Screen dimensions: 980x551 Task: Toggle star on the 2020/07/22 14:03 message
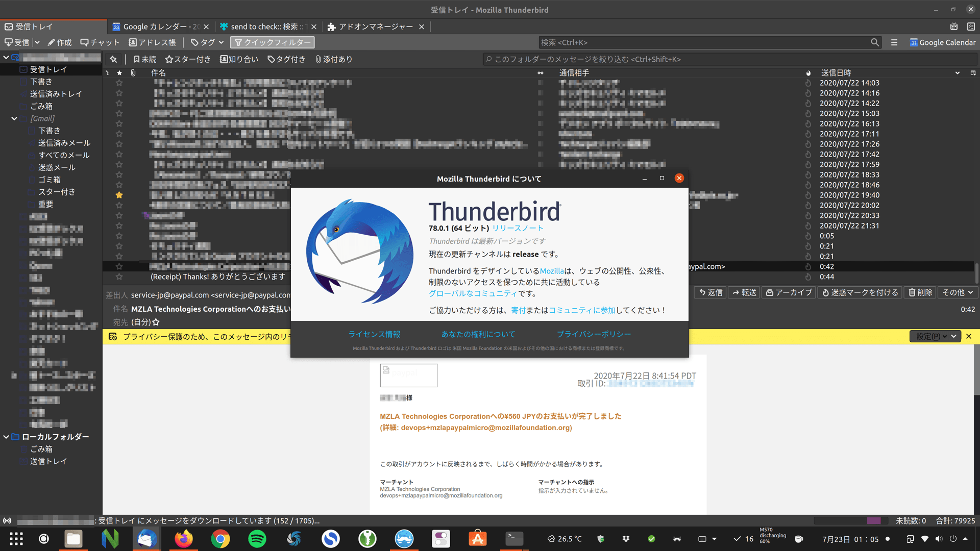119,83
